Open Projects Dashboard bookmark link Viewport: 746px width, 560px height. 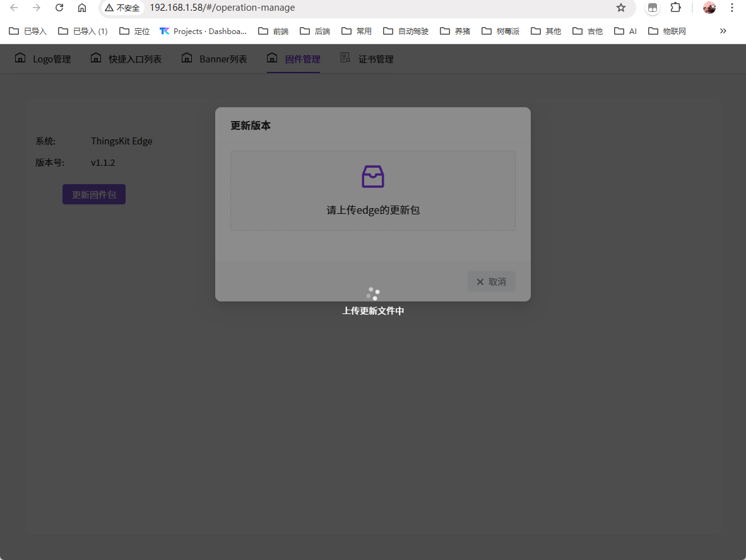pyautogui.click(x=203, y=31)
